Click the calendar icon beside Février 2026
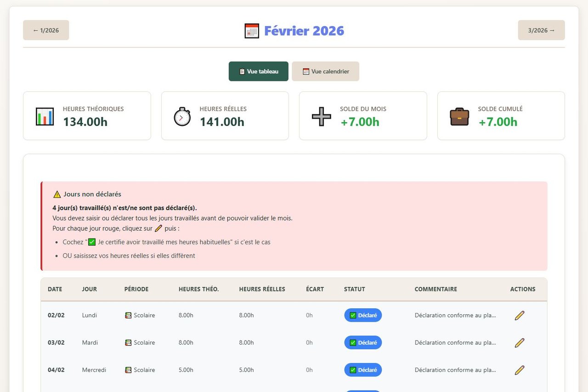The width and height of the screenshot is (588, 392). (252, 31)
